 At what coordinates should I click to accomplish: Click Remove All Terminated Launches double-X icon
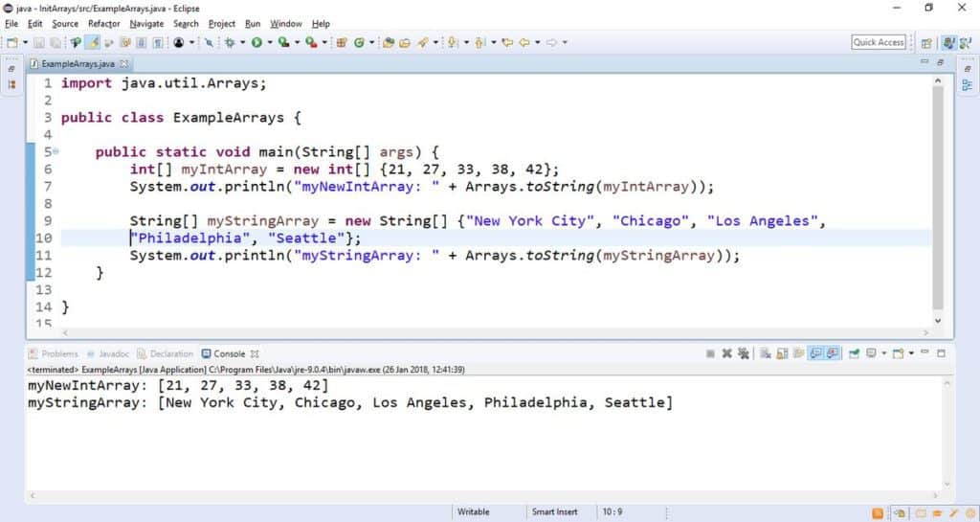click(743, 353)
